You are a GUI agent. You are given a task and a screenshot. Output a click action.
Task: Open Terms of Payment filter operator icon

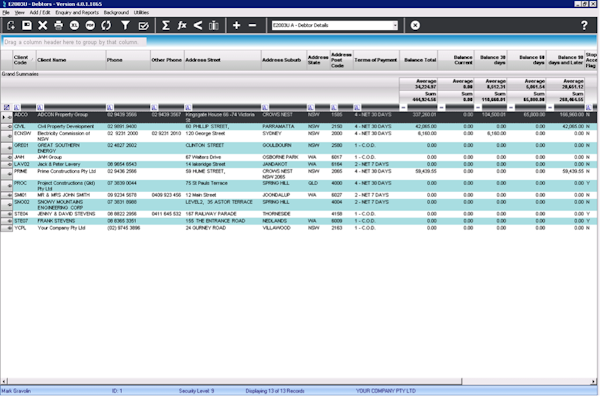tap(357, 108)
